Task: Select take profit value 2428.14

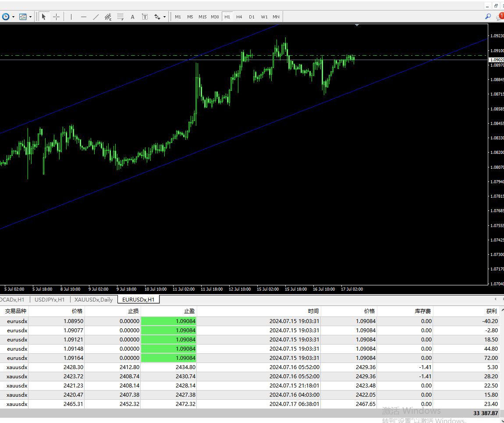Action: click(185, 385)
